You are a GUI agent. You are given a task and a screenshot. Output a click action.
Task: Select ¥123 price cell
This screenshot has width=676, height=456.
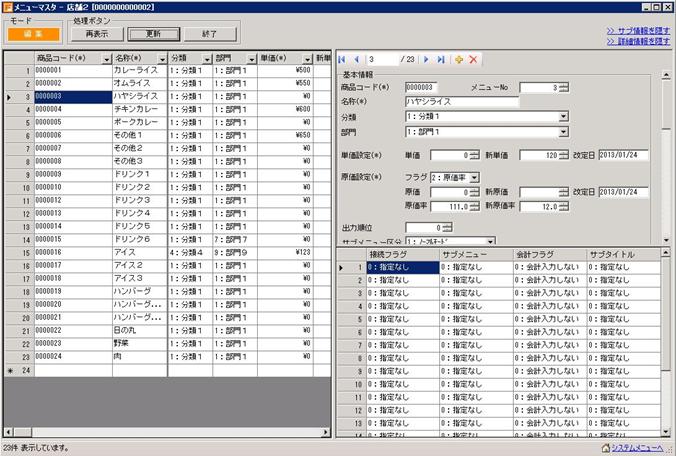(x=285, y=253)
